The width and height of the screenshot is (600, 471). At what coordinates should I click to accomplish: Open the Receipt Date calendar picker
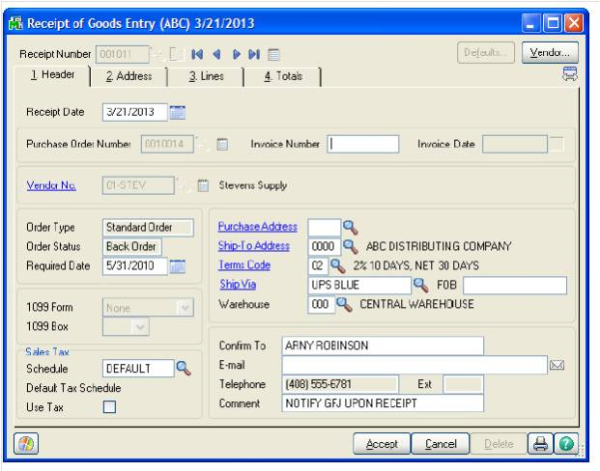click(178, 111)
